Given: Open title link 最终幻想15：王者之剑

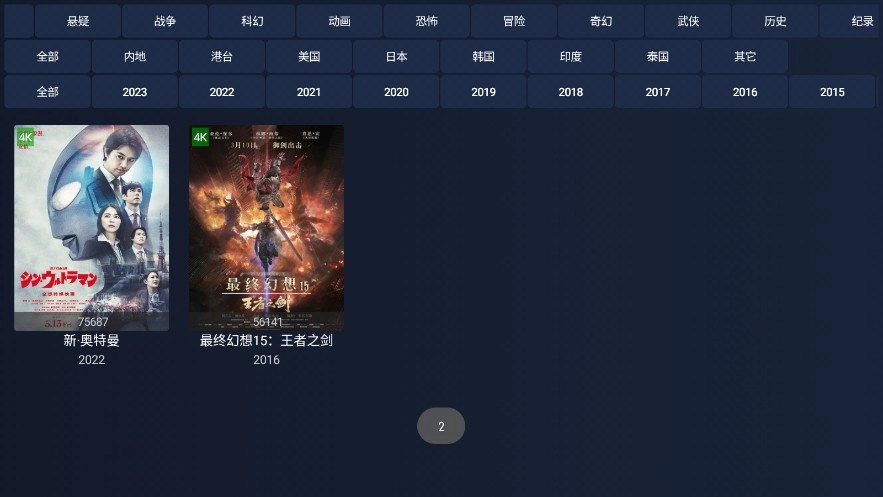Looking at the screenshot, I should [266, 341].
